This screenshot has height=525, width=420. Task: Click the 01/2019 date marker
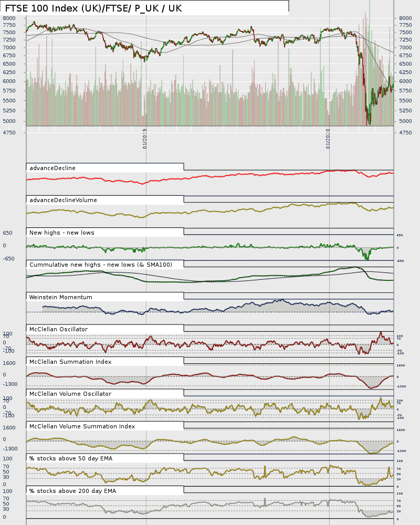(x=145, y=139)
